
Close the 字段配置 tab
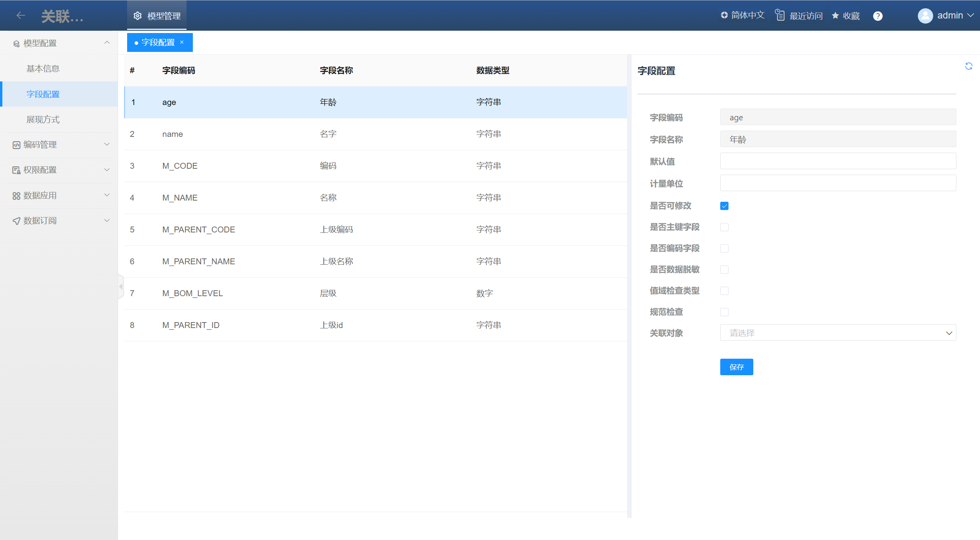182,42
